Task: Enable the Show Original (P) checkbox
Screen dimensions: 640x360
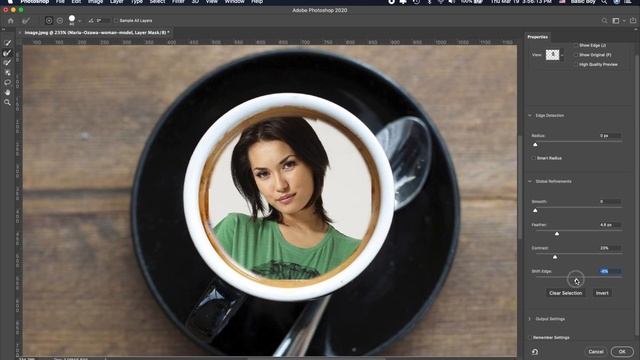Action: pyautogui.click(x=576, y=55)
